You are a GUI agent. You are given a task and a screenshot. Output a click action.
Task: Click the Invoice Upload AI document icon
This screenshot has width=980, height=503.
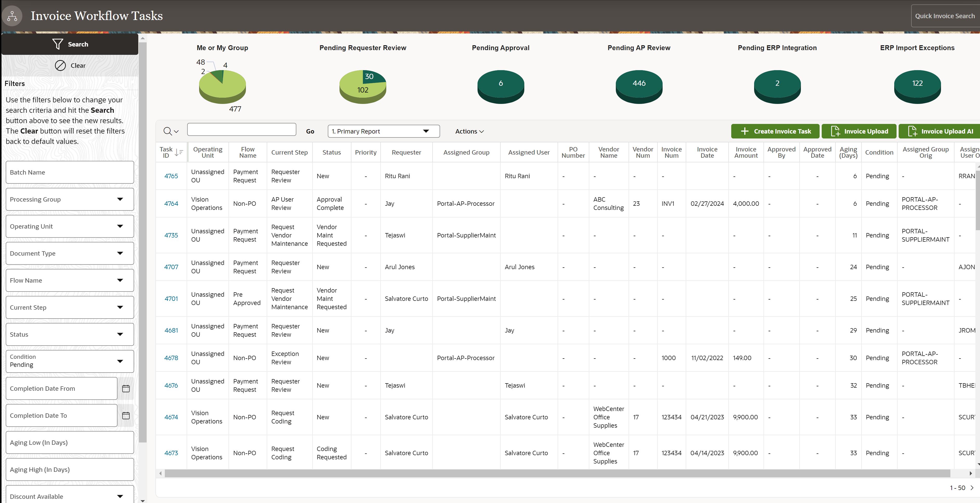pyautogui.click(x=912, y=131)
